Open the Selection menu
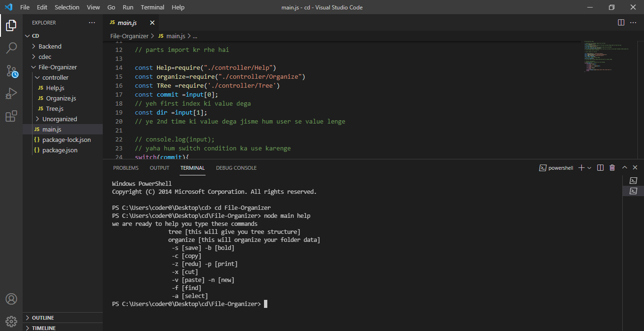 point(67,7)
